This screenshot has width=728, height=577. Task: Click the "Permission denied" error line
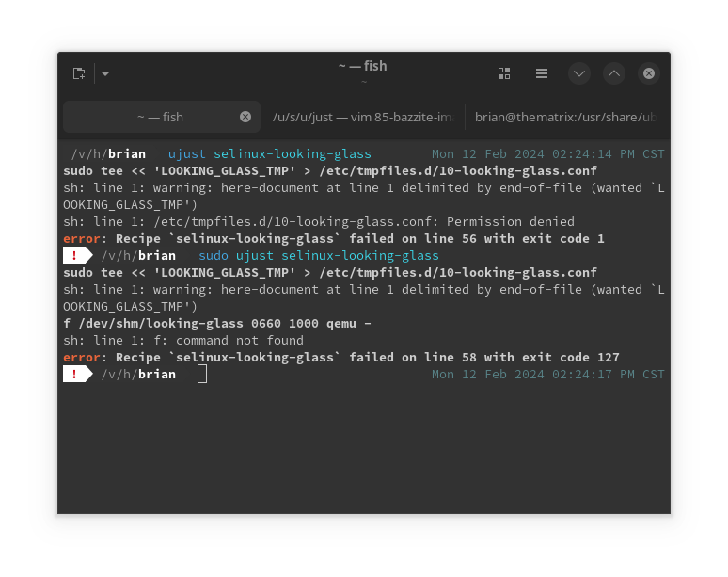[319, 221]
